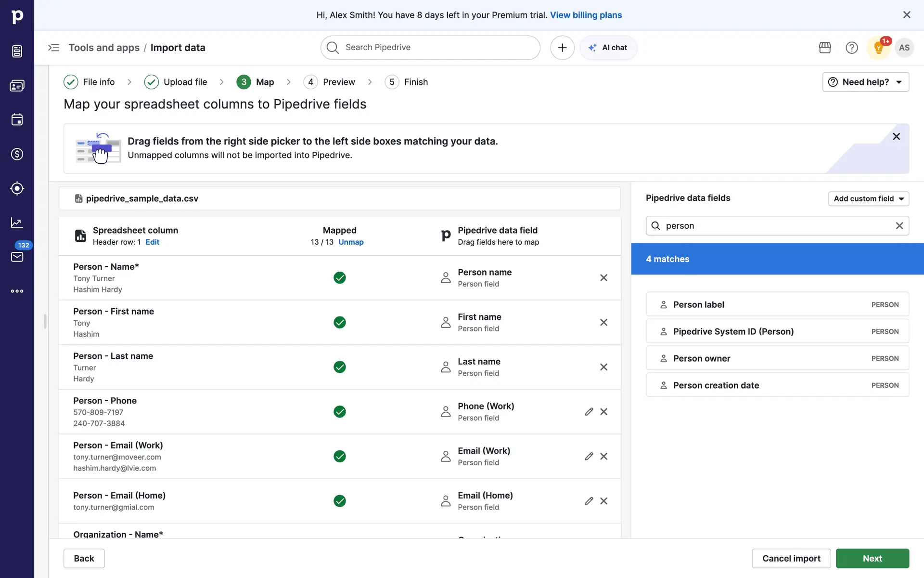Remove Last name field mapping

click(x=603, y=367)
